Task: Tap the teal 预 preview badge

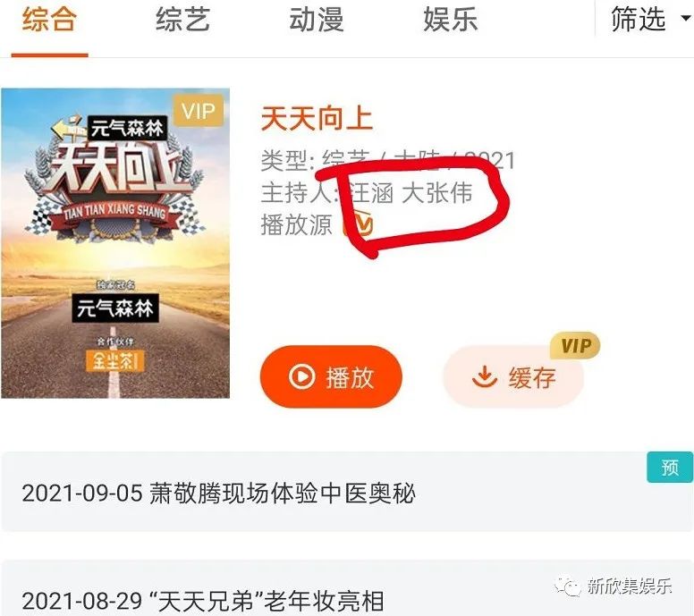Action: point(670,467)
